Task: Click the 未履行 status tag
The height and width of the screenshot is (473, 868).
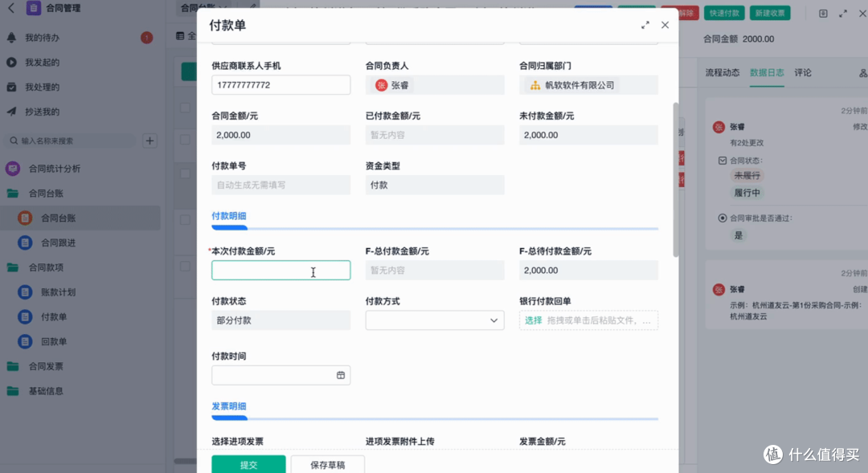Action: click(x=747, y=175)
